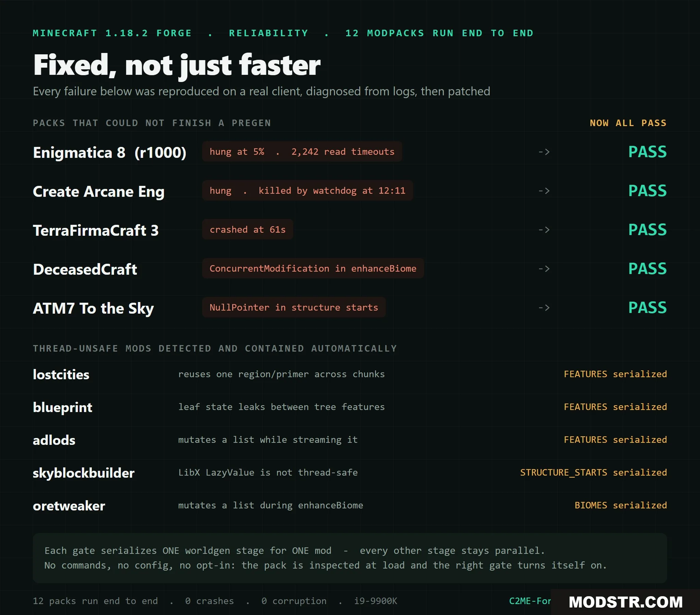700x615 pixels.
Task: Click the 'NullPointer in structure starts' badge
Action: (294, 307)
